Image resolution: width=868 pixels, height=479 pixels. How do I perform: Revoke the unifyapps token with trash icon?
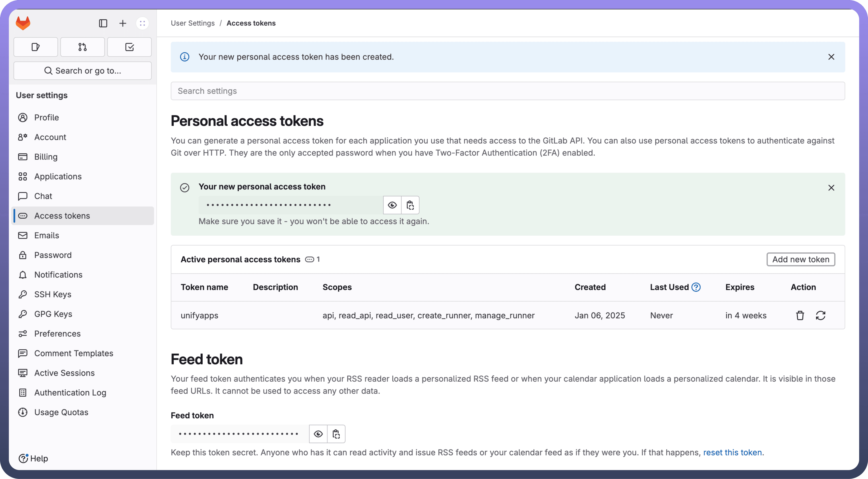800,315
